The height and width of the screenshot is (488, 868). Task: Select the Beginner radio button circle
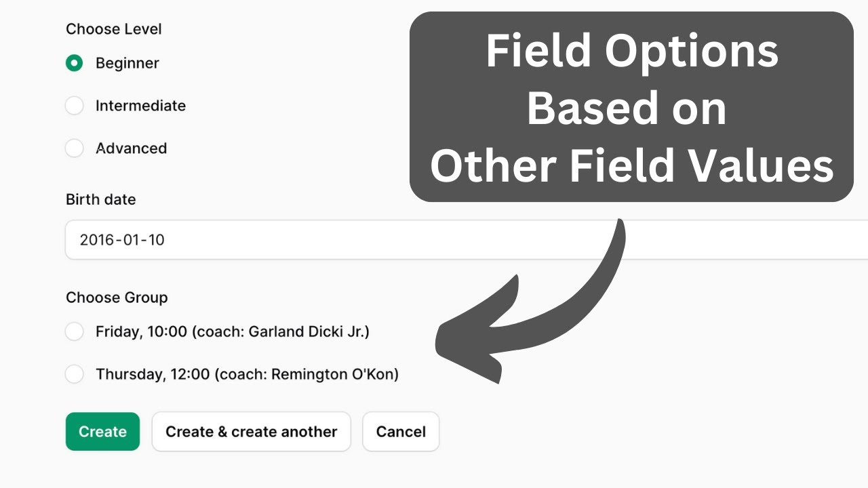(x=74, y=63)
